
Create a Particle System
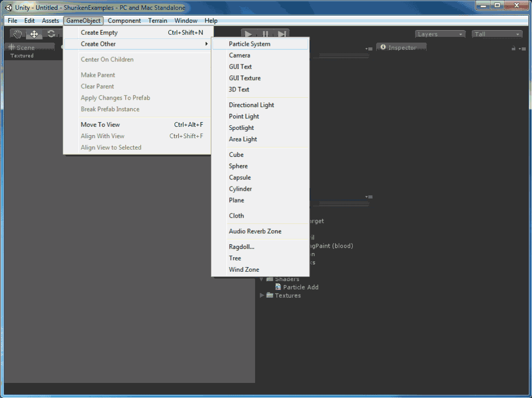click(x=260, y=44)
